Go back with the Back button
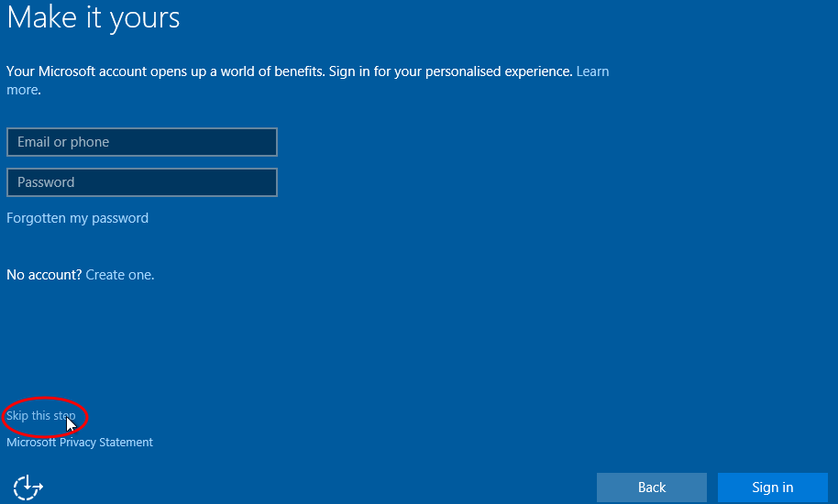838x504 pixels. 652,487
